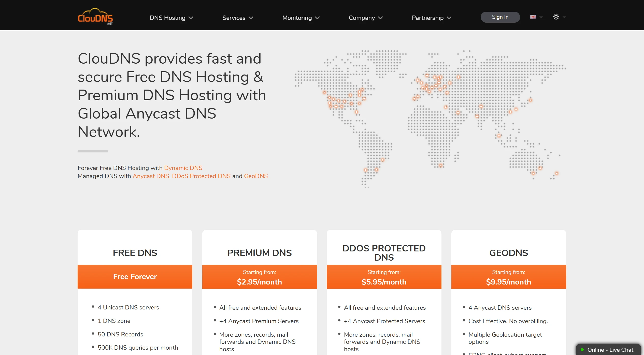Click '+4 Anycast Protected Servers' feature
The image size is (644, 355).
point(384,321)
